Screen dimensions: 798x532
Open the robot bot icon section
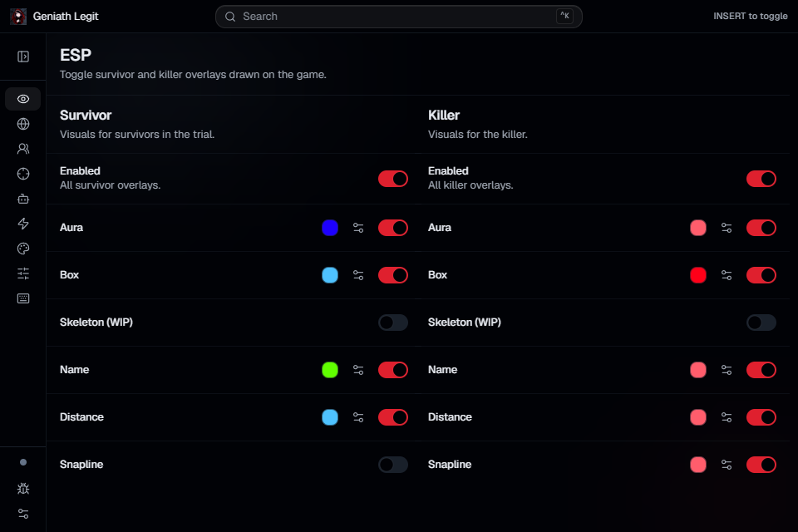coord(23,199)
